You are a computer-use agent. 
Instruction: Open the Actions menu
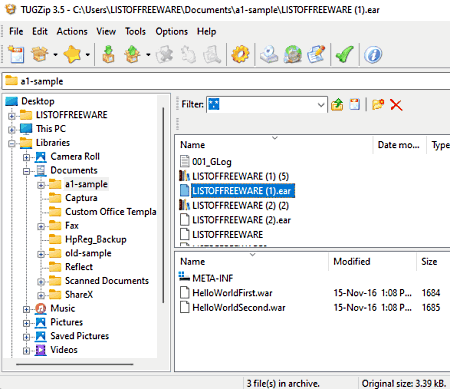point(72,31)
